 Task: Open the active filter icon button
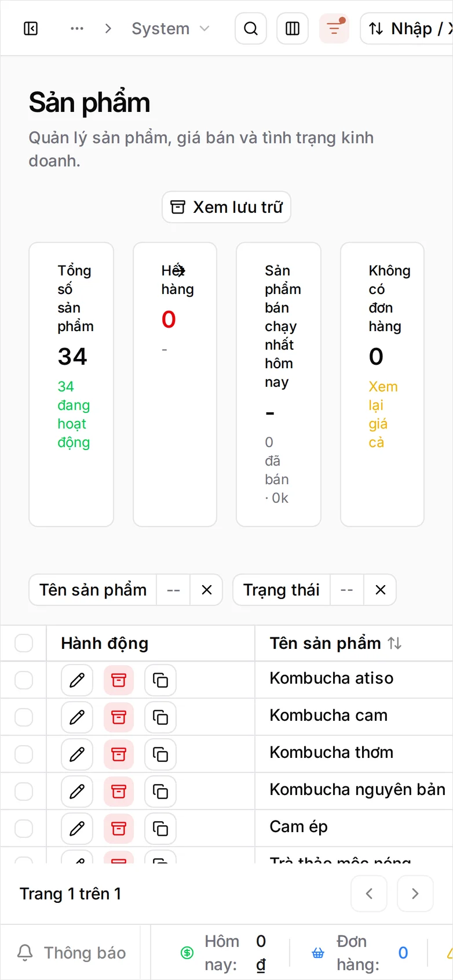coord(334,28)
